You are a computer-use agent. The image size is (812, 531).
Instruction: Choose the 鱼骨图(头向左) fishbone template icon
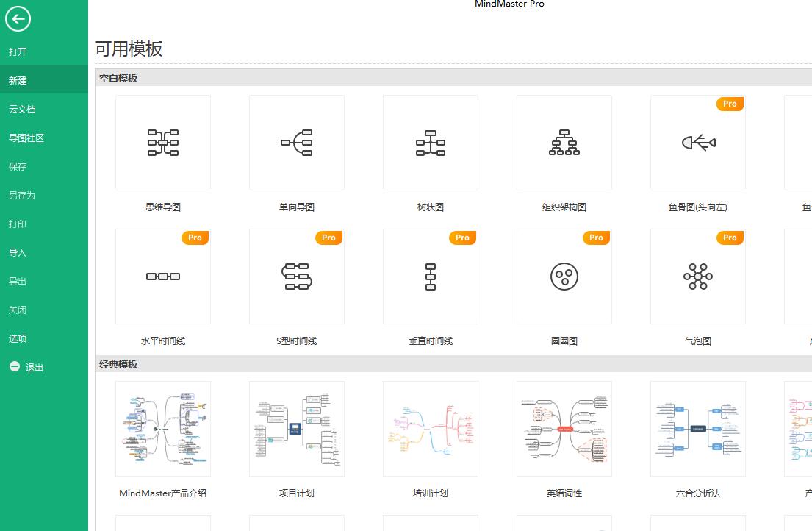point(698,143)
